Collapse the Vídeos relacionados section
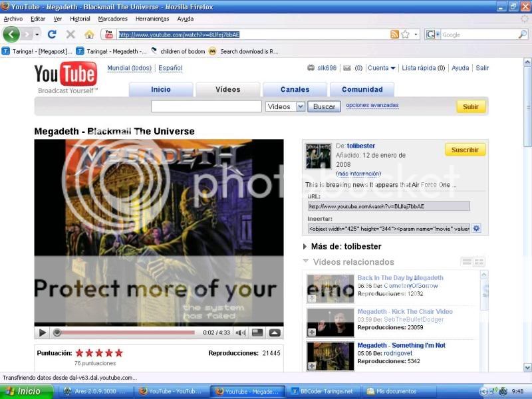532x399 pixels. pos(306,261)
